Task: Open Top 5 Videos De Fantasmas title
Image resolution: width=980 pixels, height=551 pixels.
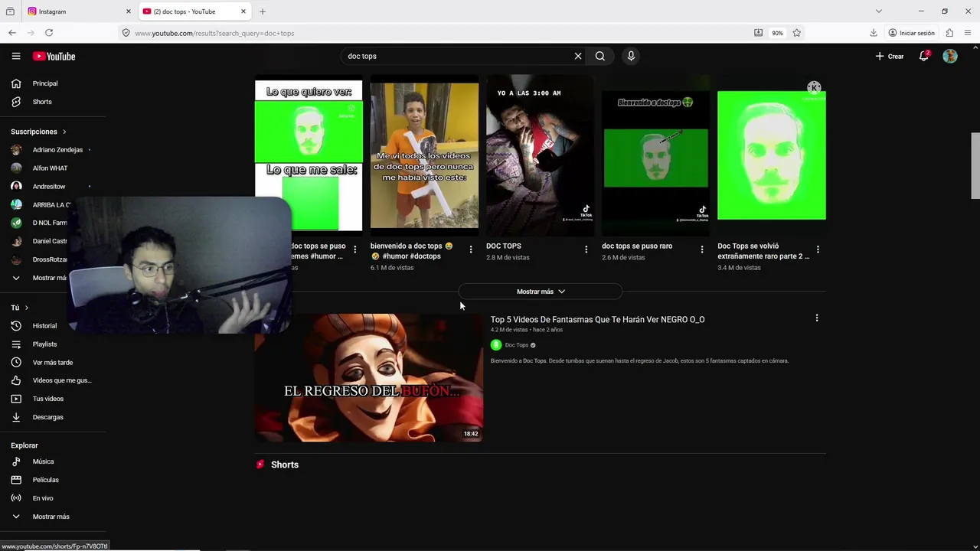Action: (x=597, y=320)
